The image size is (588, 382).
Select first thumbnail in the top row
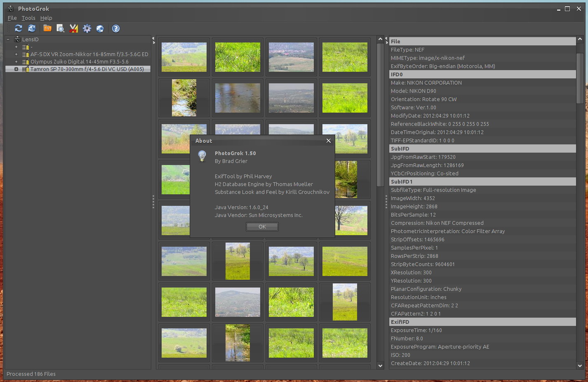coord(184,57)
